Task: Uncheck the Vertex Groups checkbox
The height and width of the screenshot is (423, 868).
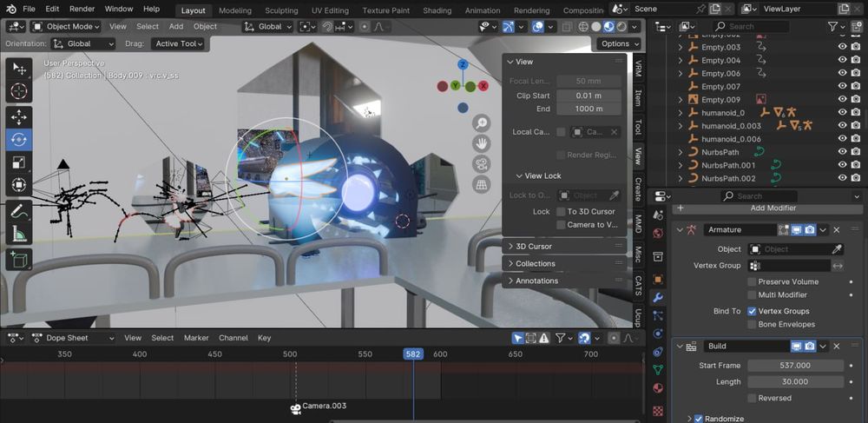Action: point(752,311)
